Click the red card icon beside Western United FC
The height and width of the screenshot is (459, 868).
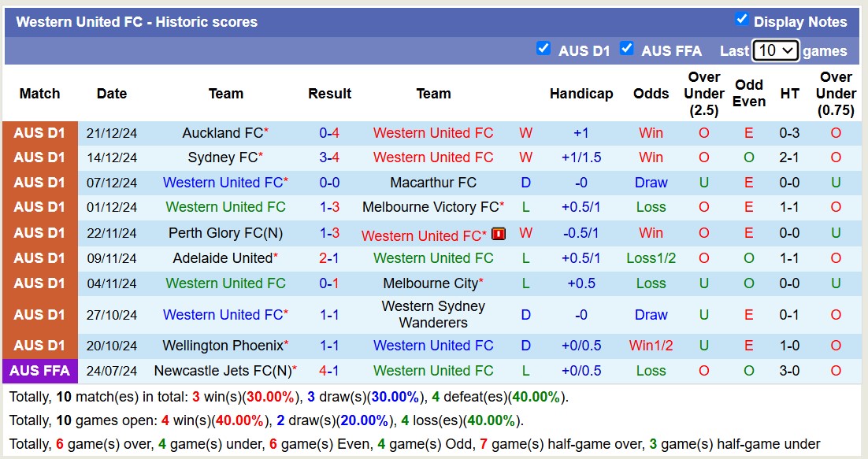click(499, 233)
